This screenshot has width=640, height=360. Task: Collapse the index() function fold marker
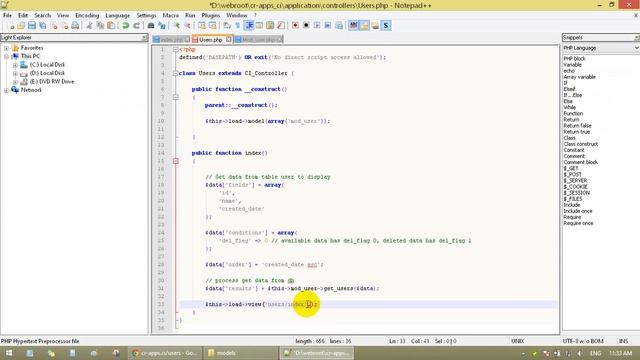click(176, 161)
